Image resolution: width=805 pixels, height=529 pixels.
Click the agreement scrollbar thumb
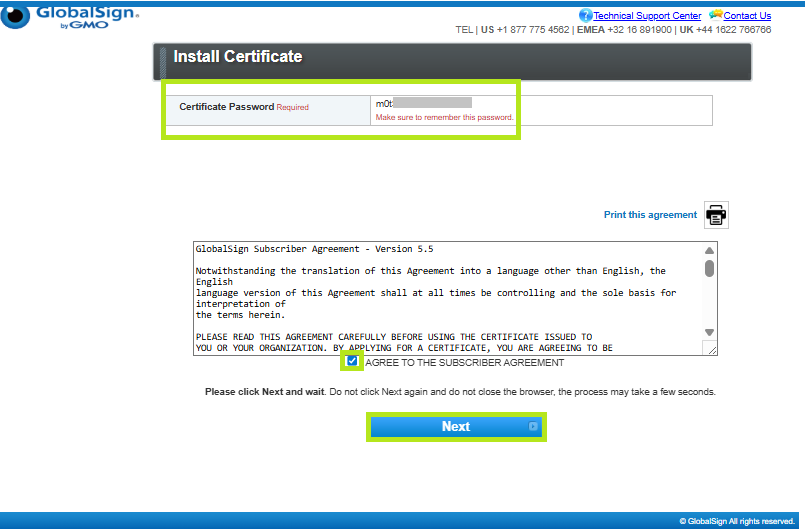pyautogui.click(x=709, y=268)
